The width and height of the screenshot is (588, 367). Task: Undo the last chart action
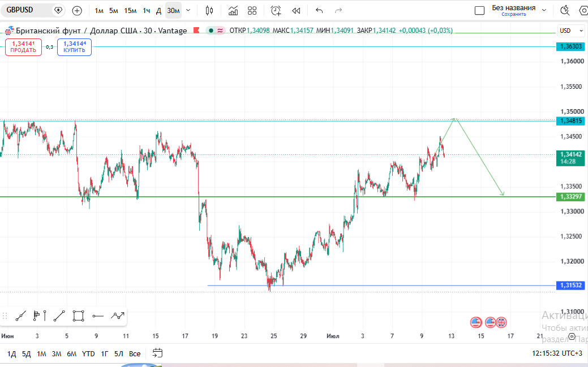tap(319, 11)
